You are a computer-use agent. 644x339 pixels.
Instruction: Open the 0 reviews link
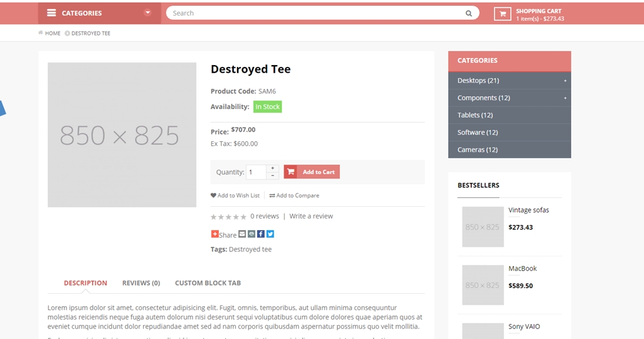[x=265, y=216]
